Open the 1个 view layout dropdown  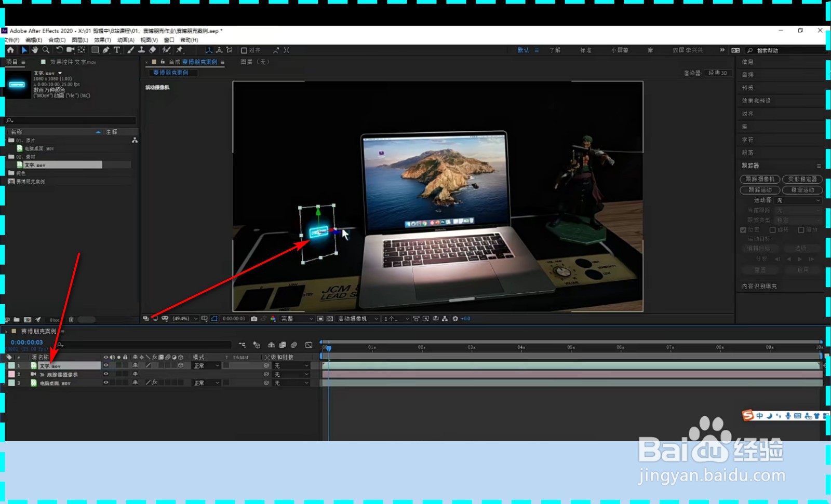pyautogui.click(x=396, y=319)
